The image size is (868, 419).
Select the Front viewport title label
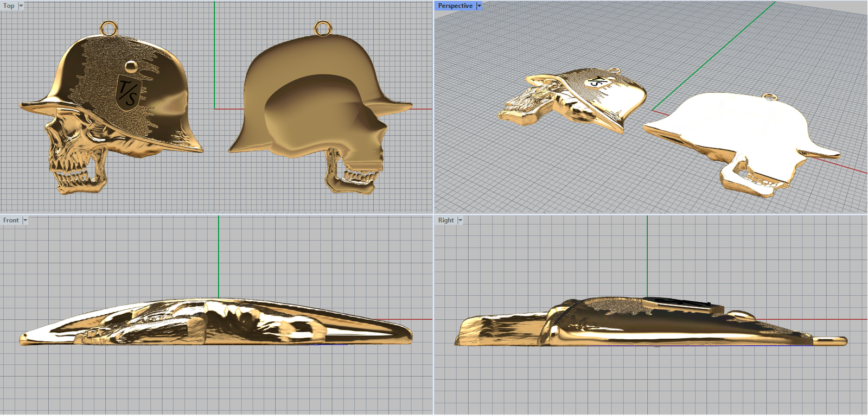click(11, 220)
